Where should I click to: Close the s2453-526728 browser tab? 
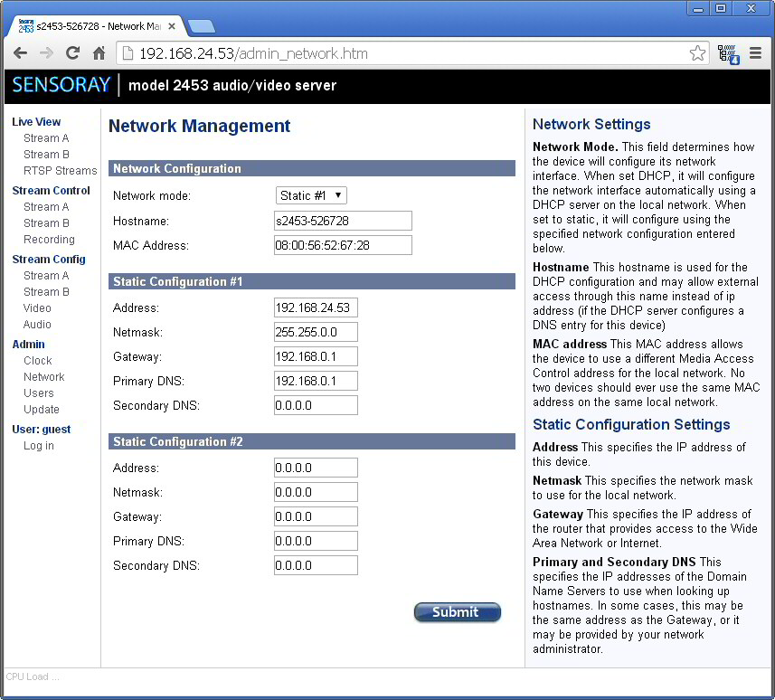click(x=172, y=26)
